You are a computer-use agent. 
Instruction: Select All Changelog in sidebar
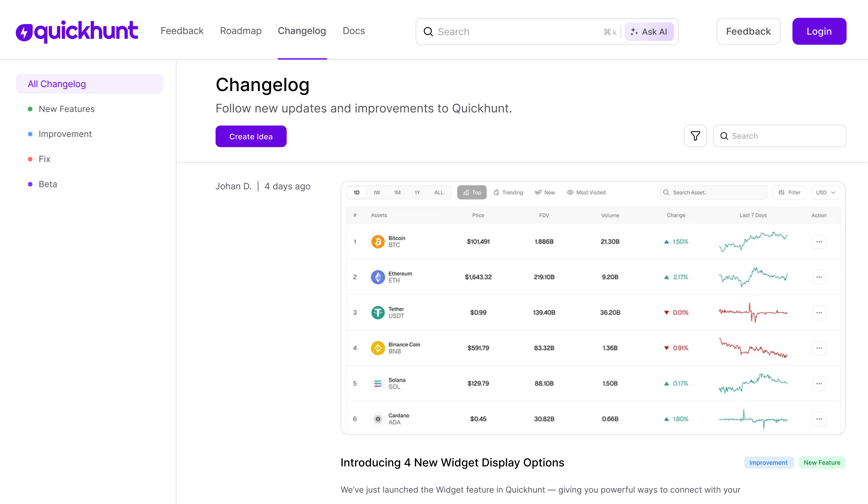89,84
